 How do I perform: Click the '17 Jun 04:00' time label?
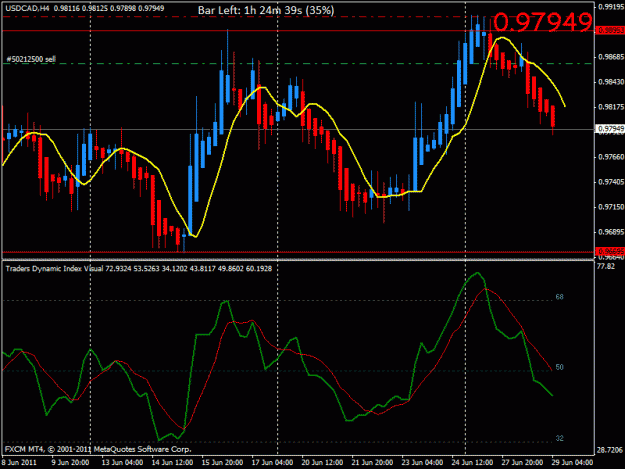(x=272, y=462)
